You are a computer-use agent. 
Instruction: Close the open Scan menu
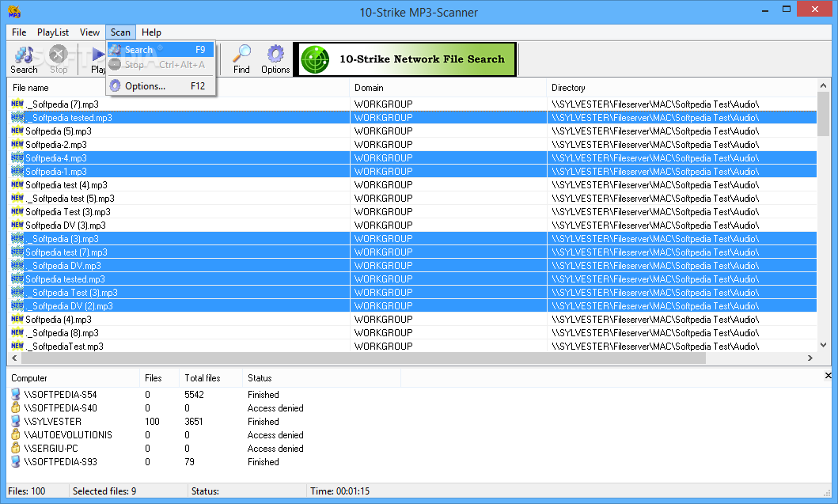click(120, 32)
